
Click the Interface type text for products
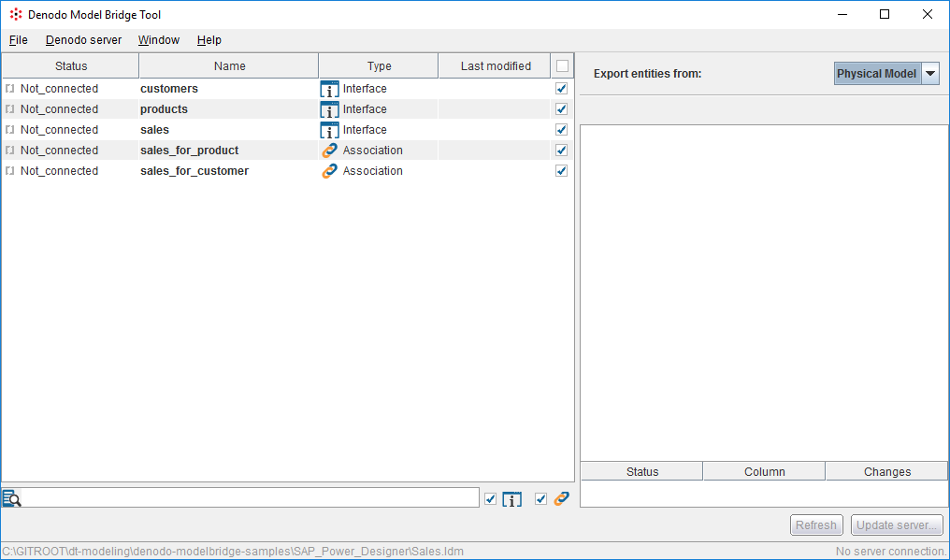pyautogui.click(x=365, y=109)
